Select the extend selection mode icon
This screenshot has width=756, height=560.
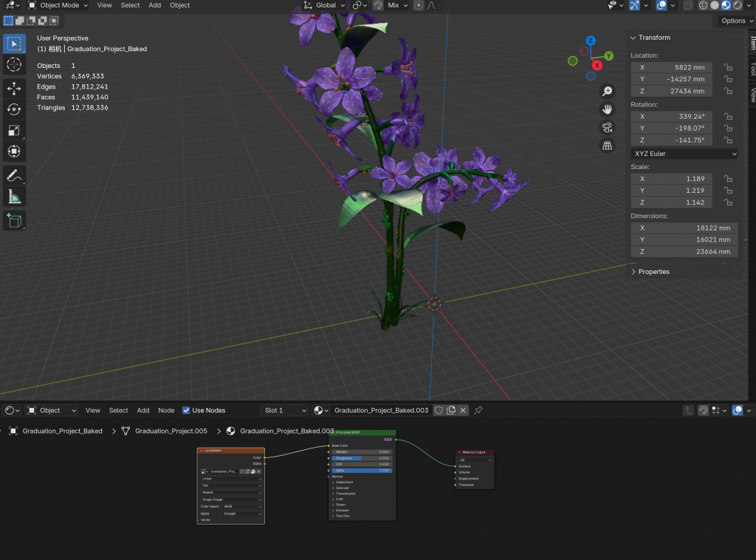[x=20, y=21]
